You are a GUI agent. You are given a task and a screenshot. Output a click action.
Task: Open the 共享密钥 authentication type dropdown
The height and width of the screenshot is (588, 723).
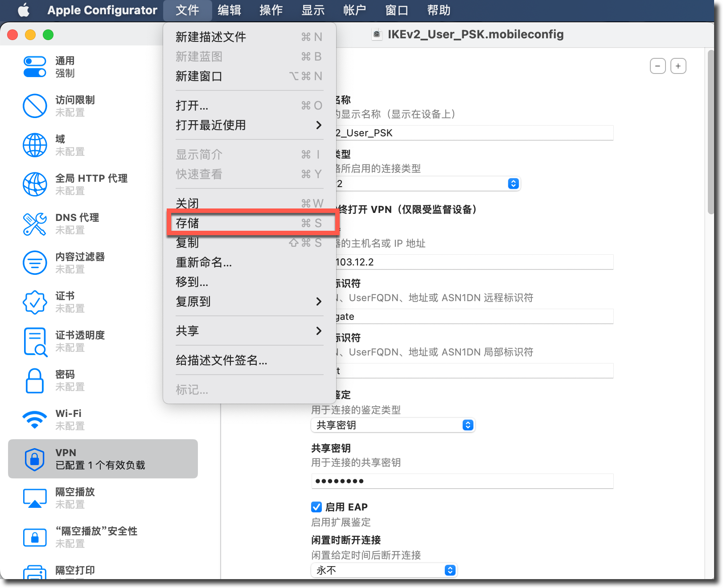click(393, 425)
